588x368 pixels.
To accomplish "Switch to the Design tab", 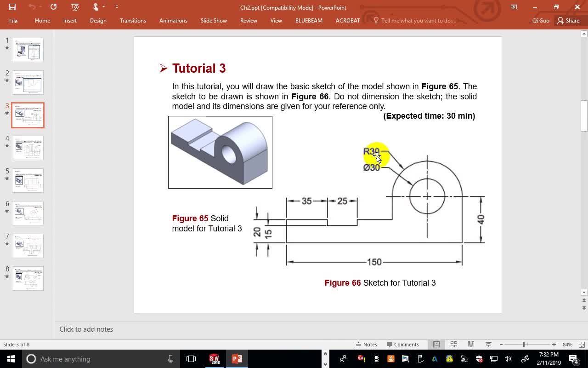I will 98,21.
